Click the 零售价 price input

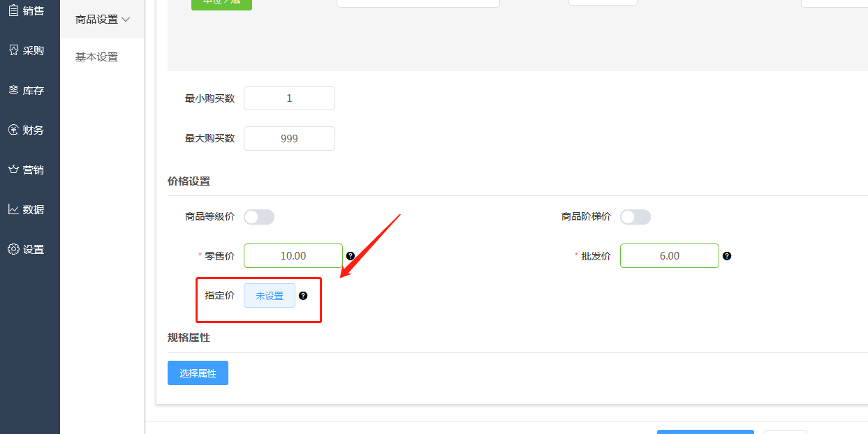pyautogui.click(x=293, y=256)
